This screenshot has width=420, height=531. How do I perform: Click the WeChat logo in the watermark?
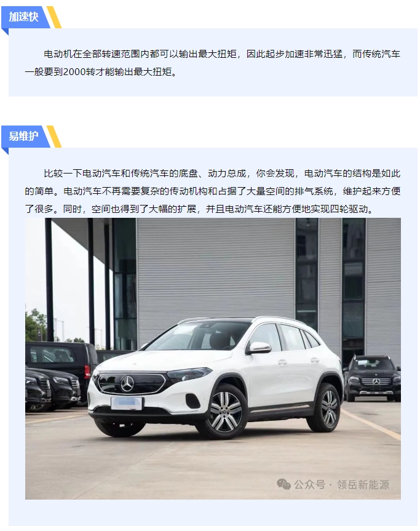283,484
